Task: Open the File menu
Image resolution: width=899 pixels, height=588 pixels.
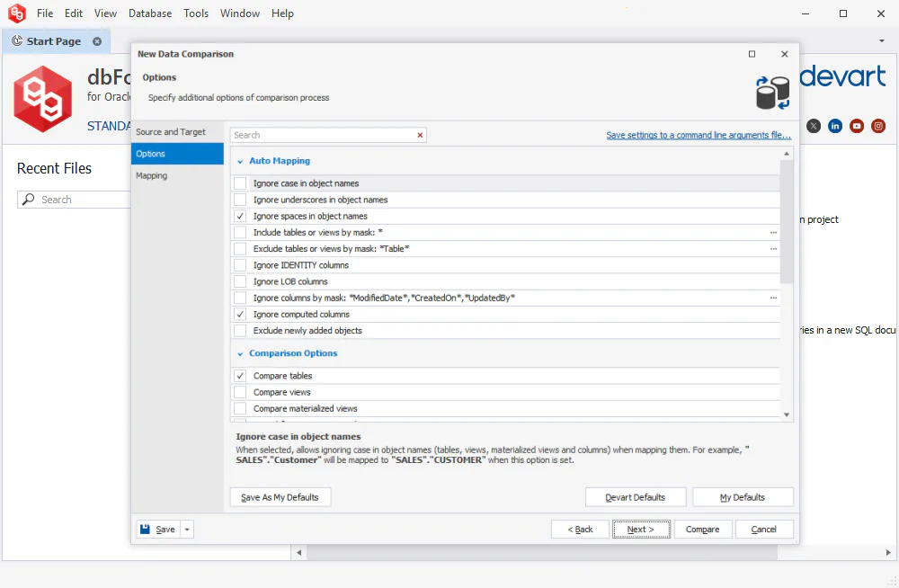Action: click(45, 13)
